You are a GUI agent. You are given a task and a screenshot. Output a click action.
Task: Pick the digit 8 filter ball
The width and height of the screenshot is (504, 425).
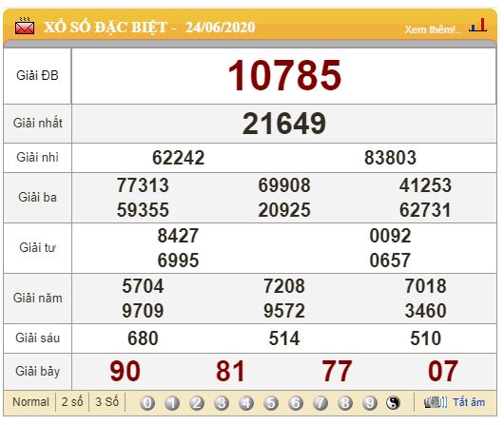[345, 403]
